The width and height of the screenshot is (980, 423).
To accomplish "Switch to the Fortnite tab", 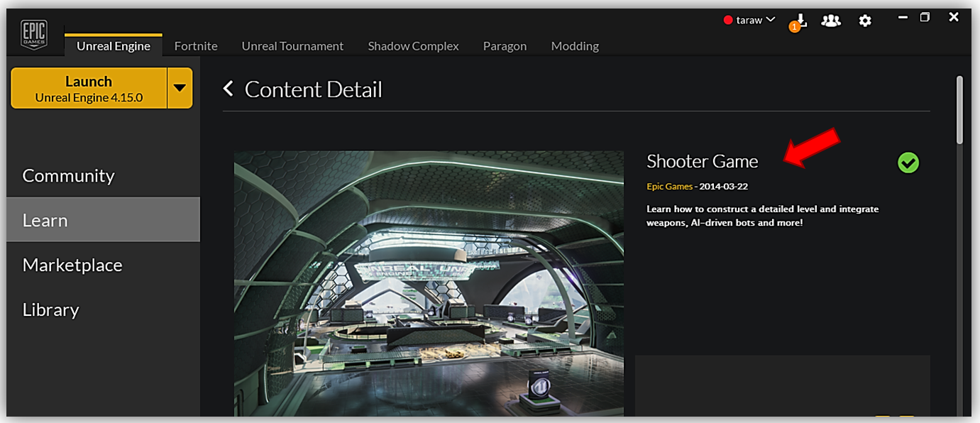I will 196,46.
